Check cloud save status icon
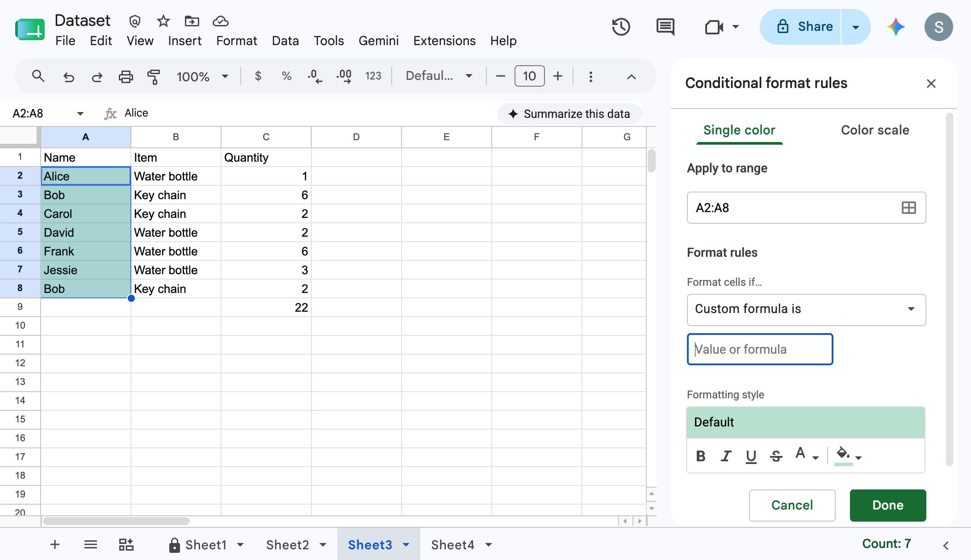 (x=221, y=21)
